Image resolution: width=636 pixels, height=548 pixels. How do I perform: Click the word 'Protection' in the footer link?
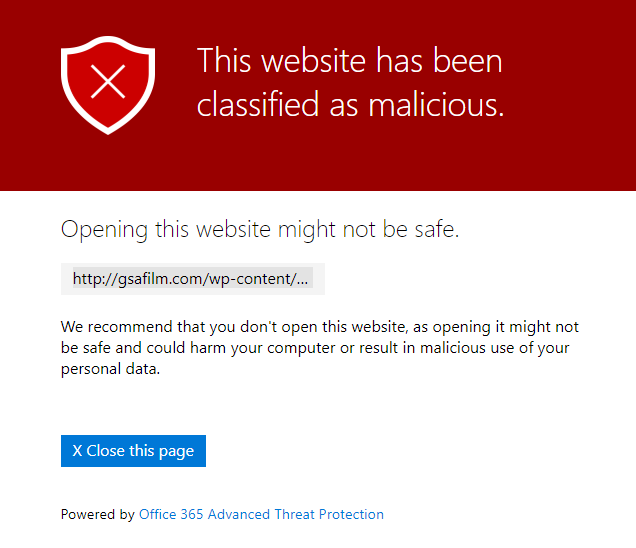coord(351,514)
